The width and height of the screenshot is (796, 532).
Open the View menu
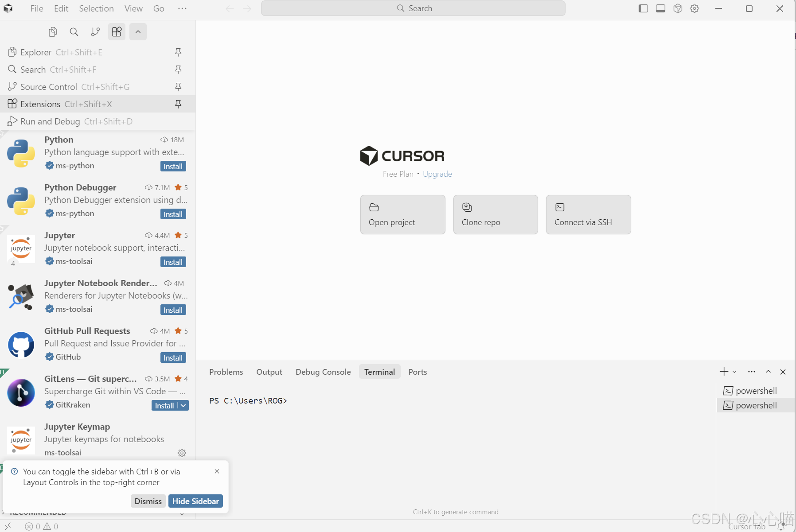click(x=133, y=8)
